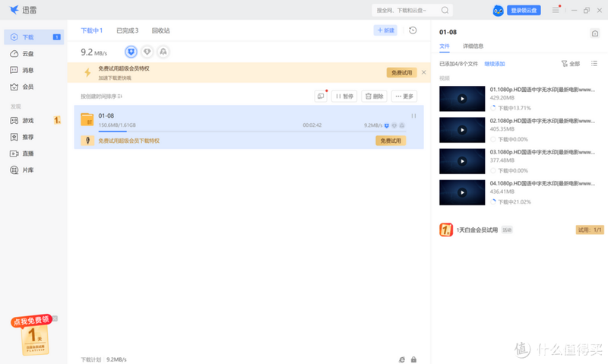Click the lightning bolt icon in the yellow banner
The width and height of the screenshot is (608, 364).
click(x=87, y=72)
